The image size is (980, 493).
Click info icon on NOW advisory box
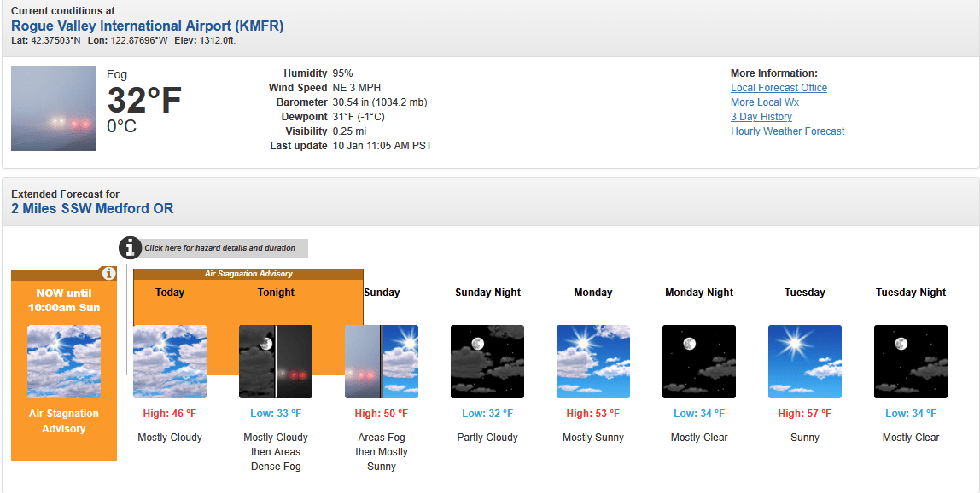108,274
